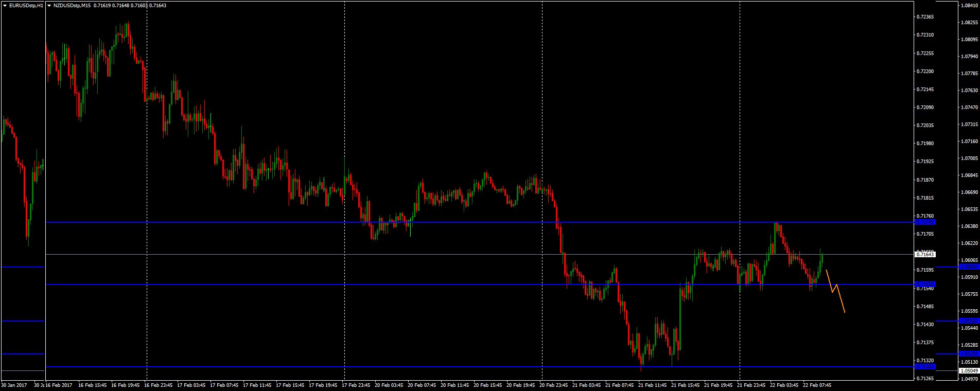
Task: Click the 0.72365 price axis label
Action: coord(925,17)
